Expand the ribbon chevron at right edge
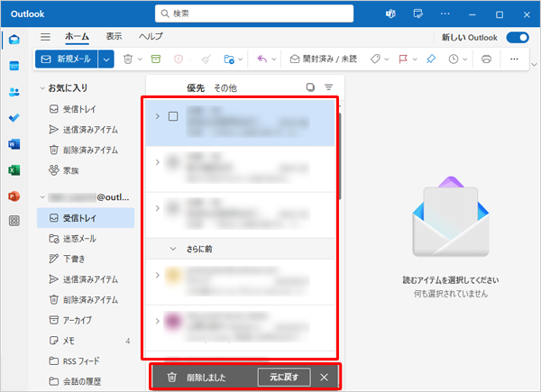541x392 pixels. pos(535,65)
